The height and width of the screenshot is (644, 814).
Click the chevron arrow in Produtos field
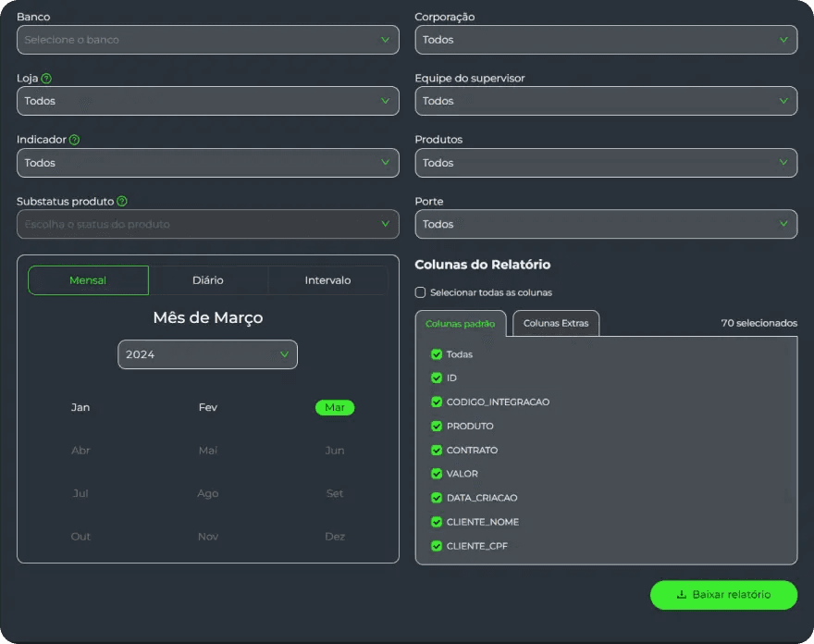(x=783, y=163)
